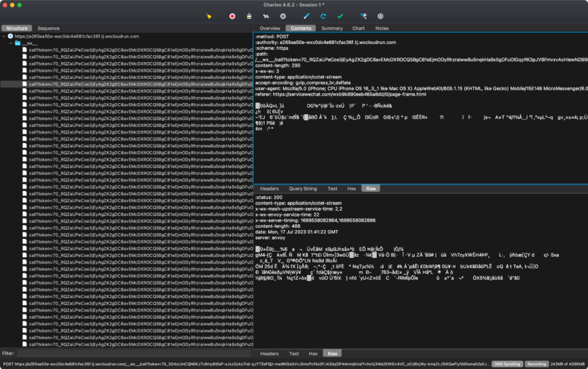Open the Tools wrench icon
The image size is (588, 369).
point(363,16)
